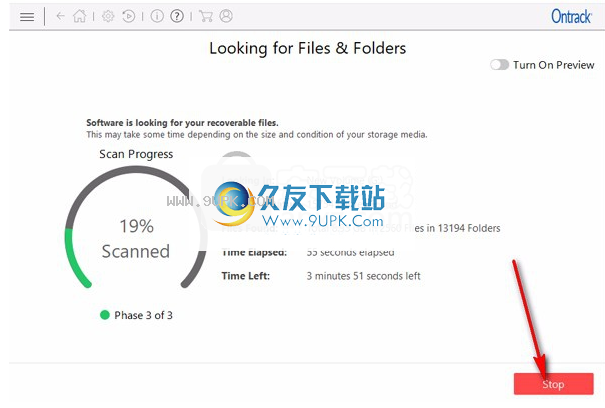Click the Time Left value text
605x408 pixels.
(x=363, y=276)
